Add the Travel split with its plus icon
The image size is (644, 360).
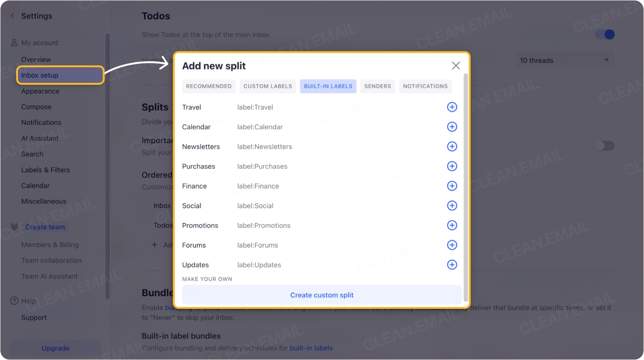point(452,107)
